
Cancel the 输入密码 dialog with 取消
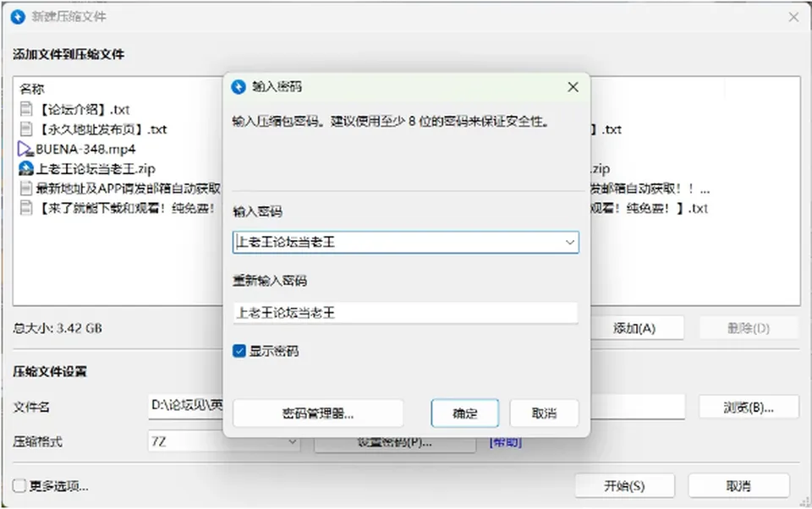(x=544, y=413)
